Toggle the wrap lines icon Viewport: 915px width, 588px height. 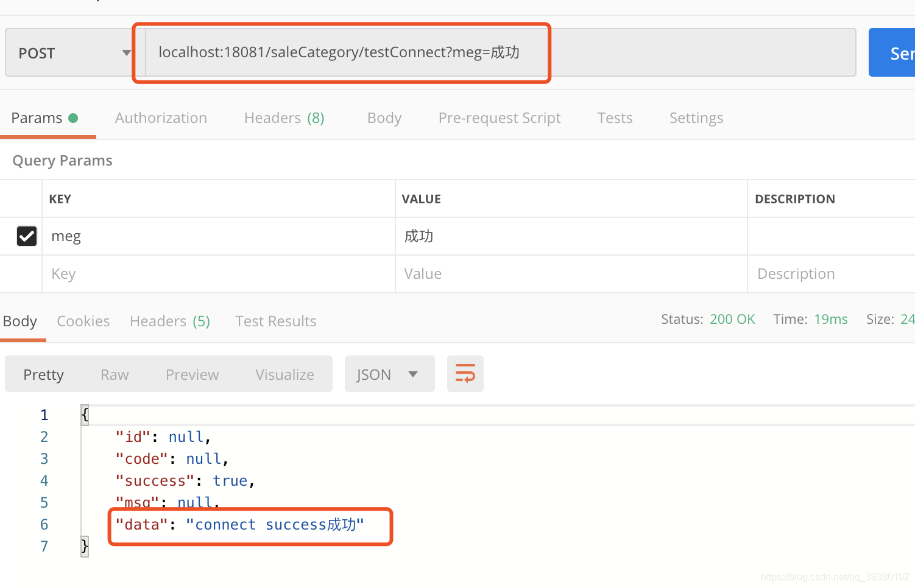(x=465, y=374)
